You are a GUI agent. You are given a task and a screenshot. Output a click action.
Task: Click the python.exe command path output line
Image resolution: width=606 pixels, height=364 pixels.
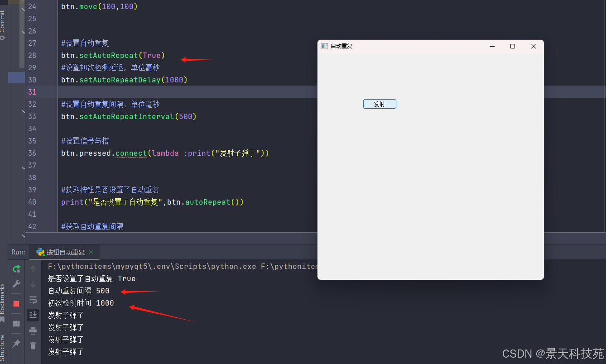coord(183,266)
